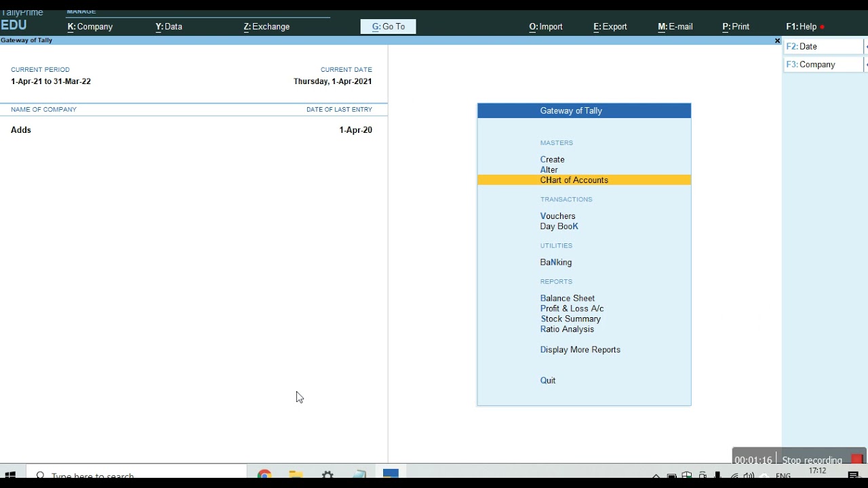Open the K: Company menu
Viewport: 868px width, 488px height.
coord(90,27)
